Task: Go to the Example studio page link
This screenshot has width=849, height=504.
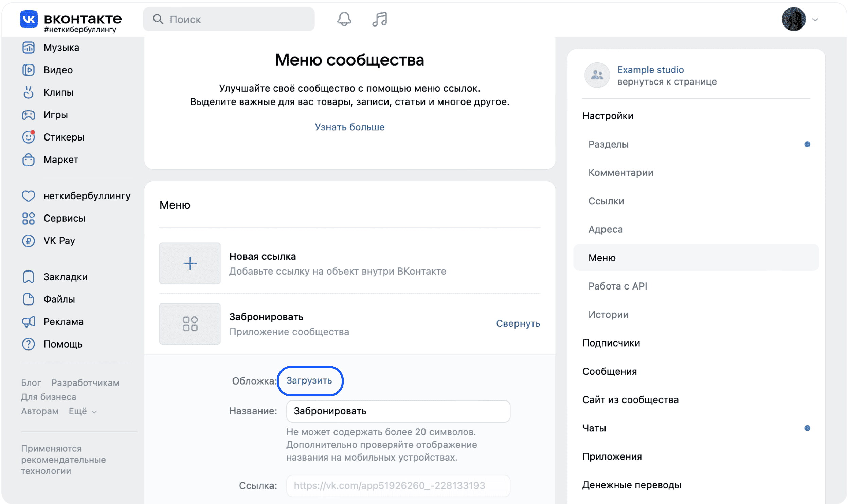Action: click(x=650, y=69)
